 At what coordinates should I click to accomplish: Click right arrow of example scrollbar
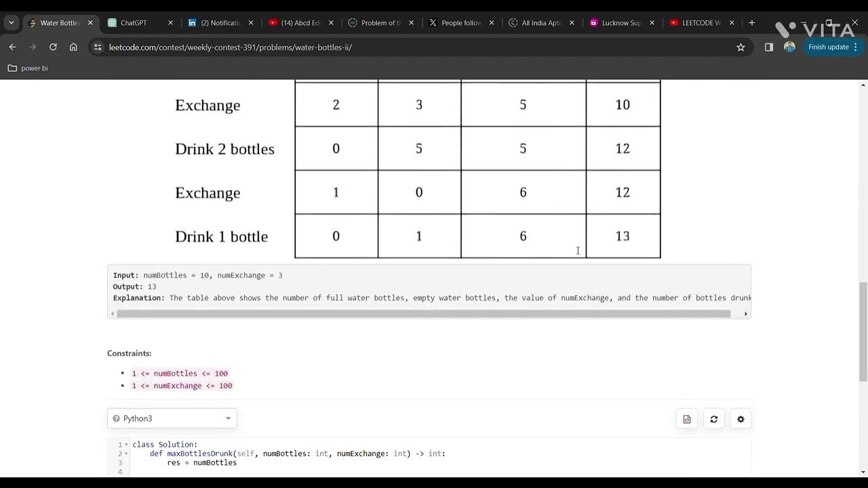point(746,314)
